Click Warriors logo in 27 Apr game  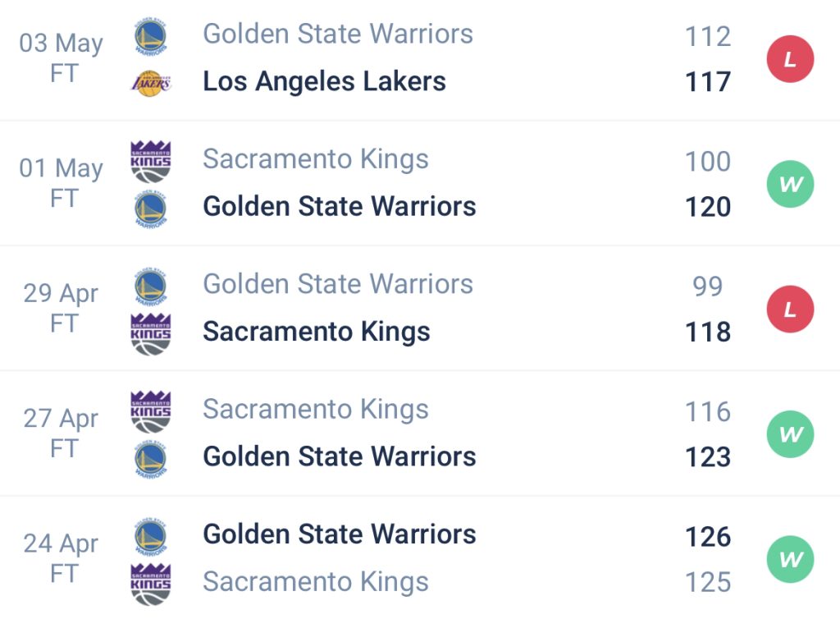pos(151,459)
